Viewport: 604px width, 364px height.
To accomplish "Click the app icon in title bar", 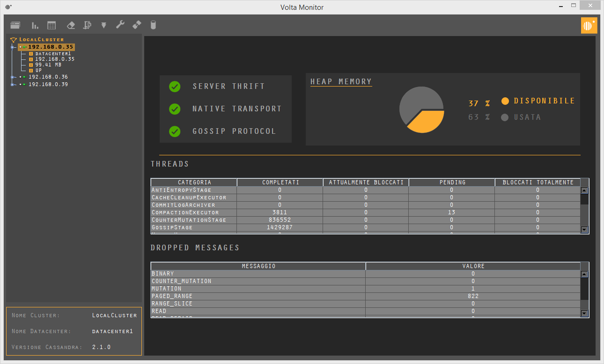I will (8, 7).
